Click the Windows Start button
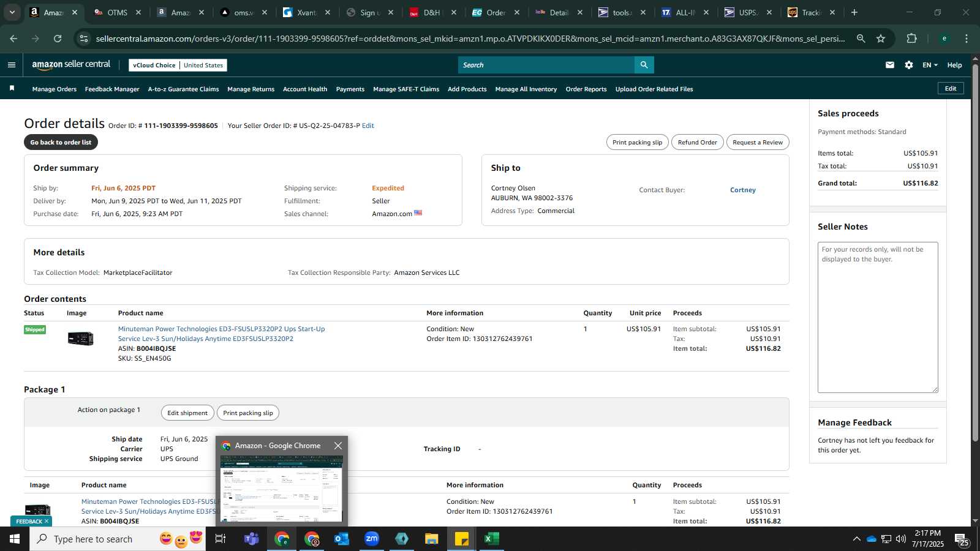The height and width of the screenshot is (551, 980). (15, 539)
